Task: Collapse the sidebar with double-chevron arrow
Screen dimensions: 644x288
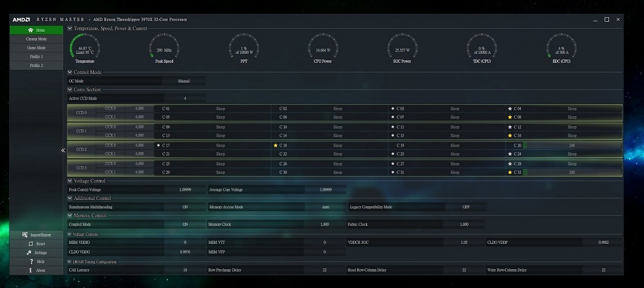Action: [63, 150]
